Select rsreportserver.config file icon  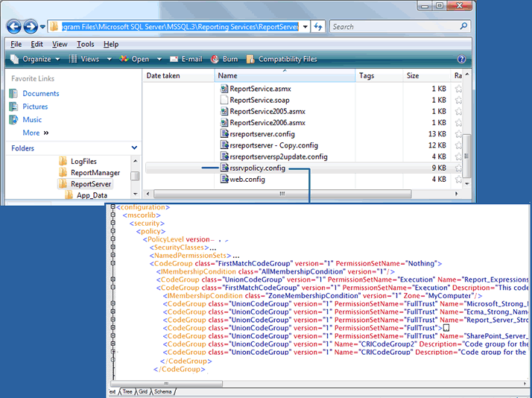point(224,133)
